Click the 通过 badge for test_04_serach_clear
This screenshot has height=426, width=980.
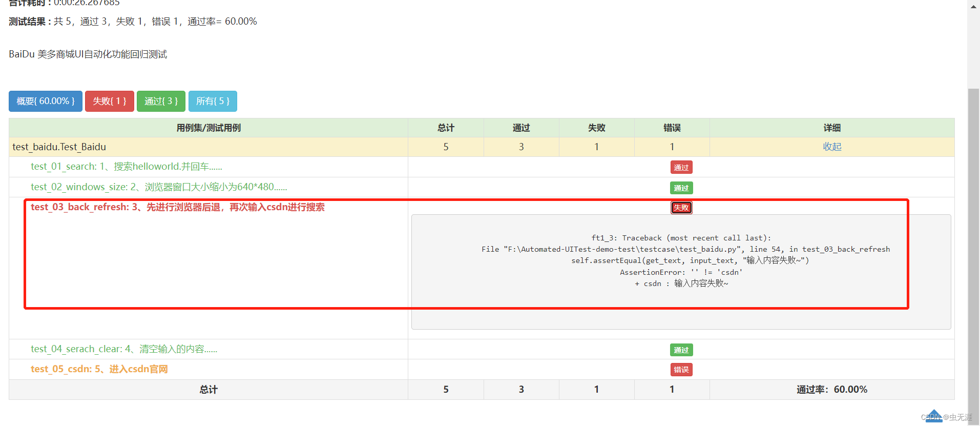pyautogui.click(x=681, y=350)
